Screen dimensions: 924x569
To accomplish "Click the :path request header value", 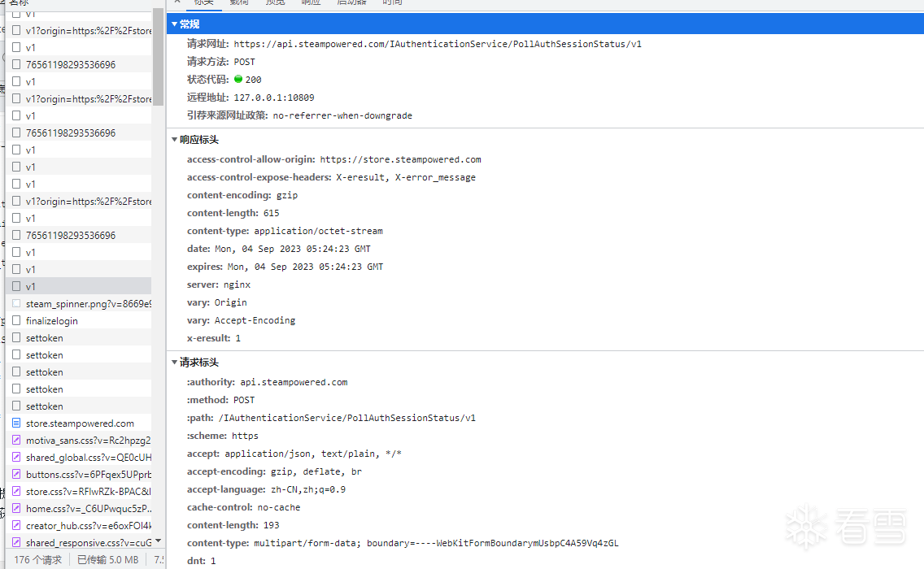I will click(x=347, y=418).
